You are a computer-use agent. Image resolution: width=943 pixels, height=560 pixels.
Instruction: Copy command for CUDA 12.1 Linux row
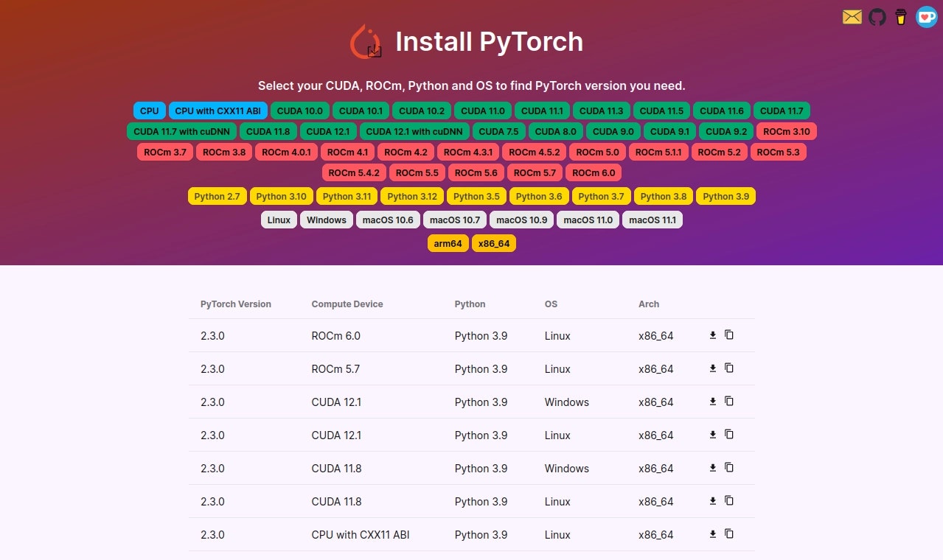click(729, 435)
